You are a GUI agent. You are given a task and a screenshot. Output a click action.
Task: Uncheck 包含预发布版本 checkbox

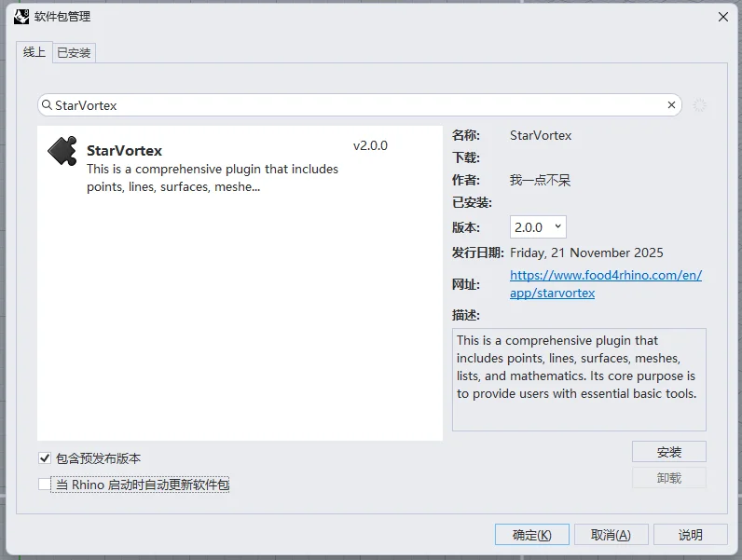point(45,458)
